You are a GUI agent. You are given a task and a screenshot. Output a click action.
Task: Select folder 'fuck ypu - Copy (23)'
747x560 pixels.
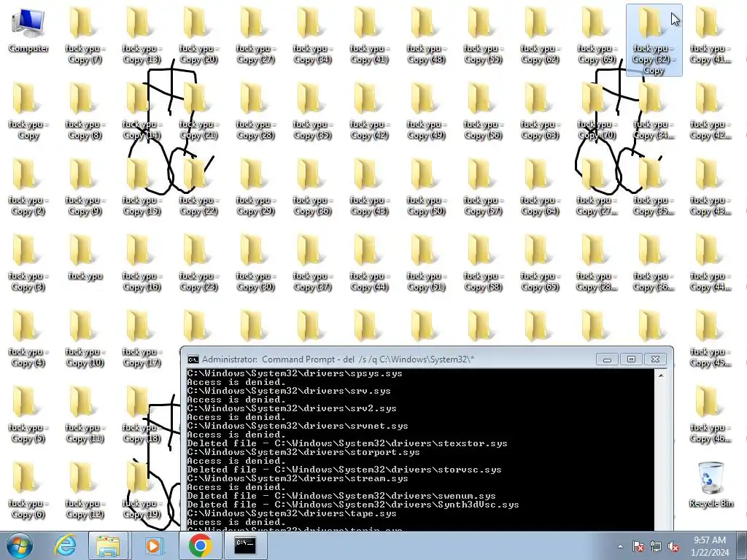(198, 263)
